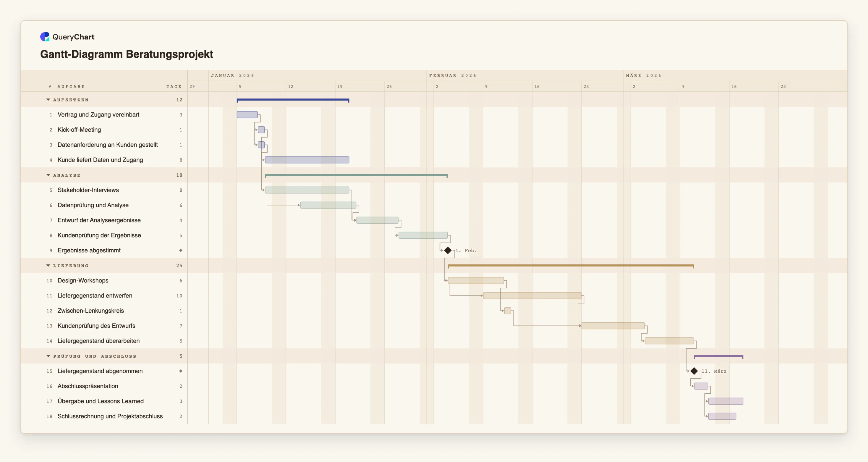
Task: Click the AUFGABE column header
Action: (x=71, y=87)
